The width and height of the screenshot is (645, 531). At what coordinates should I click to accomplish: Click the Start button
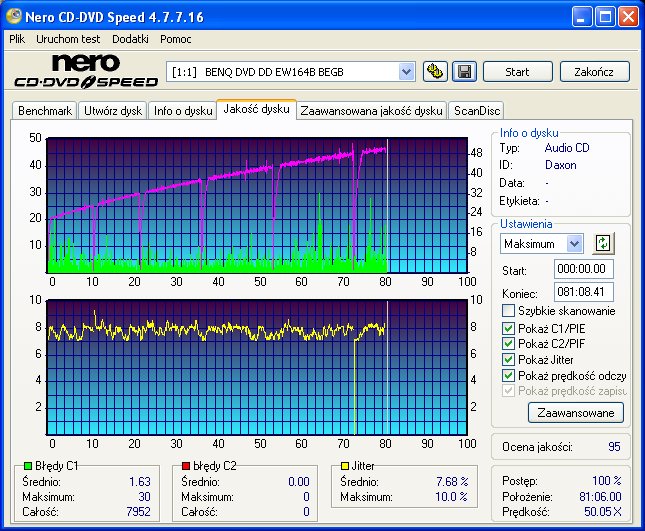click(517, 72)
